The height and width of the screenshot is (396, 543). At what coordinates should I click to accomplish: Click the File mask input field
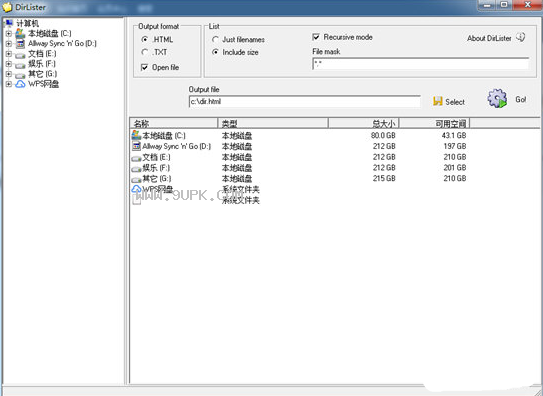420,64
